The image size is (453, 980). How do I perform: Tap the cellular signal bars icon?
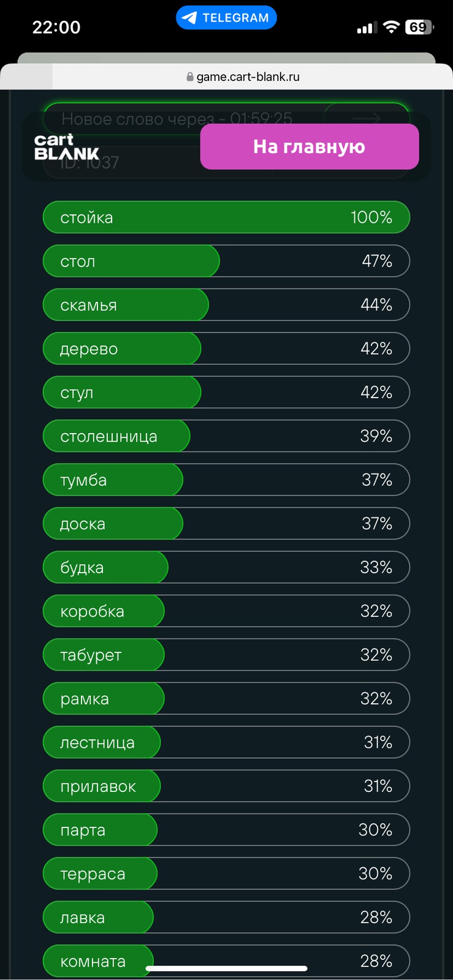click(x=366, y=28)
